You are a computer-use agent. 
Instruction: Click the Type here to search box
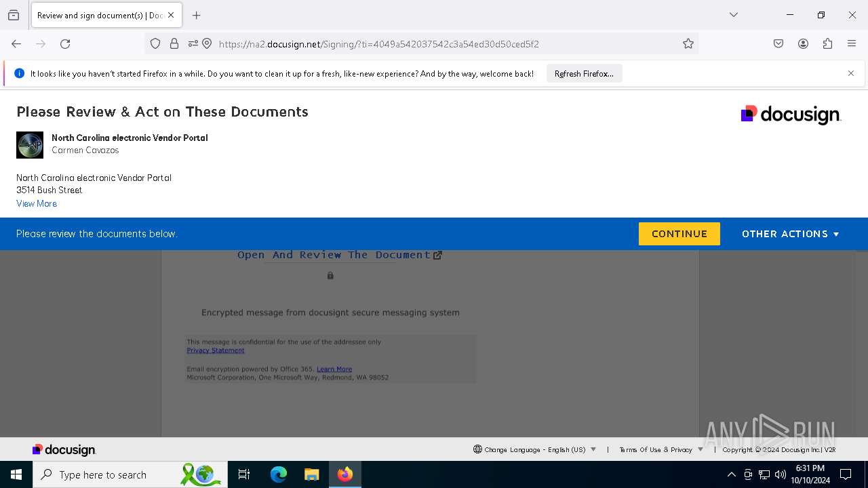click(129, 474)
